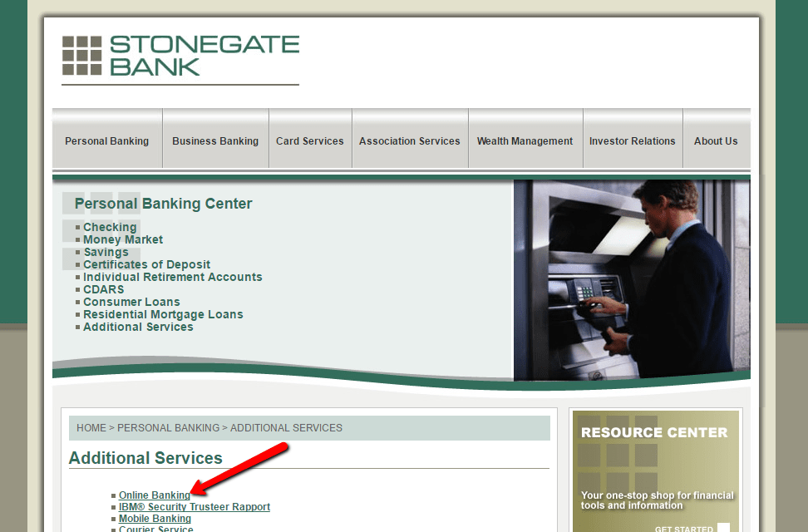Switch to the Card Services section
The image size is (808, 532).
pos(310,140)
